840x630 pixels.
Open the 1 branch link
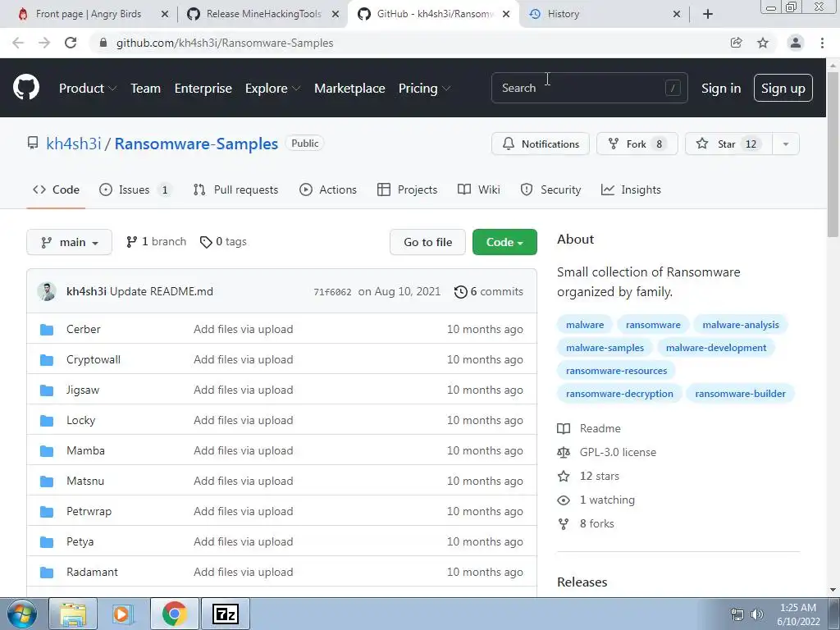[156, 242]
